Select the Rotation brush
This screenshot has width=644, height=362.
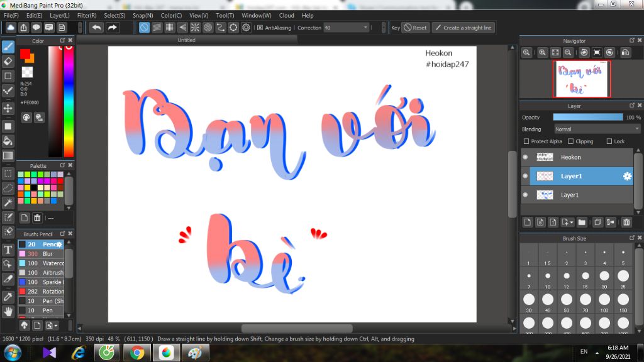click(x=41, y=292)
